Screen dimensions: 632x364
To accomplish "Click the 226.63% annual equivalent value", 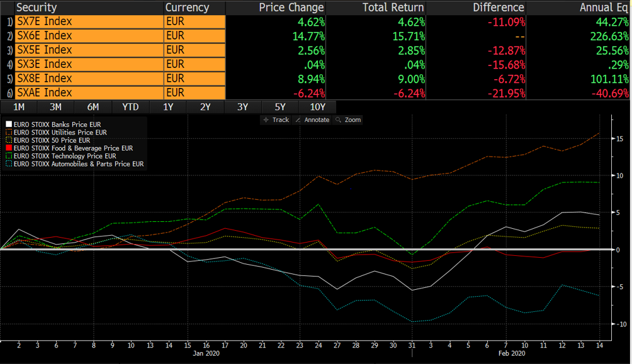I will [609, 36].
